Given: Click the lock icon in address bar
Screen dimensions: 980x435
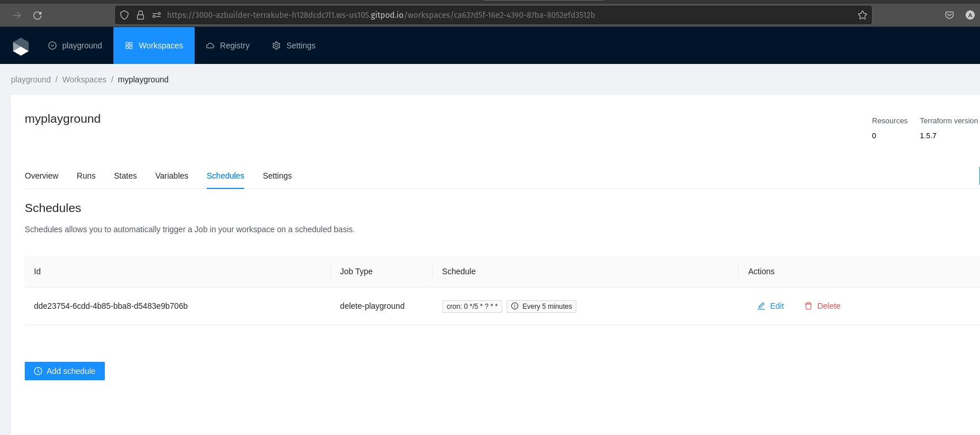Looking at the screenshot, I should (x=140, y=16).
